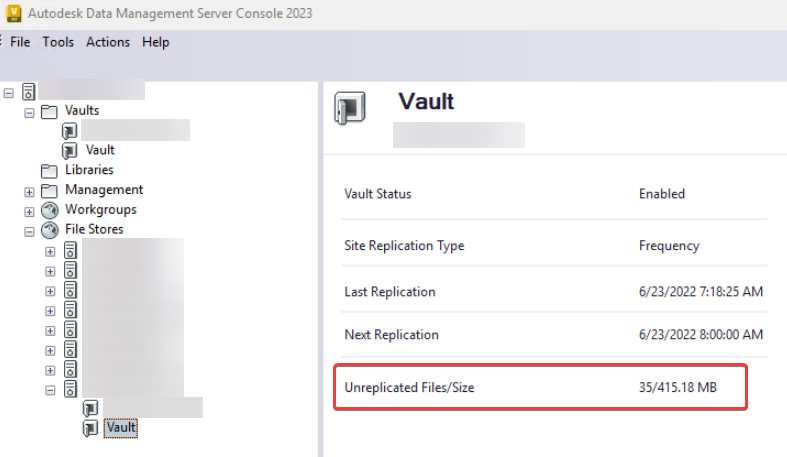Click the Libraries folder icon

click(49, 170)
